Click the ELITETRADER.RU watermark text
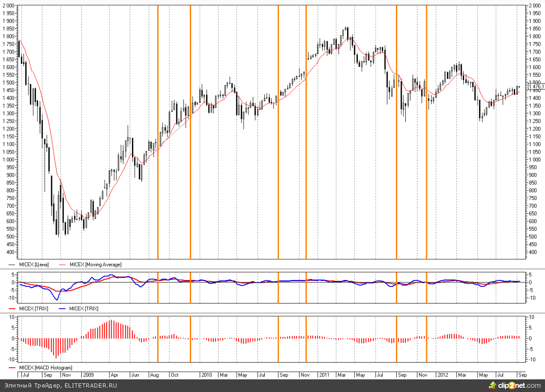This screenshot has height=392, width=545. pos(90,385)
